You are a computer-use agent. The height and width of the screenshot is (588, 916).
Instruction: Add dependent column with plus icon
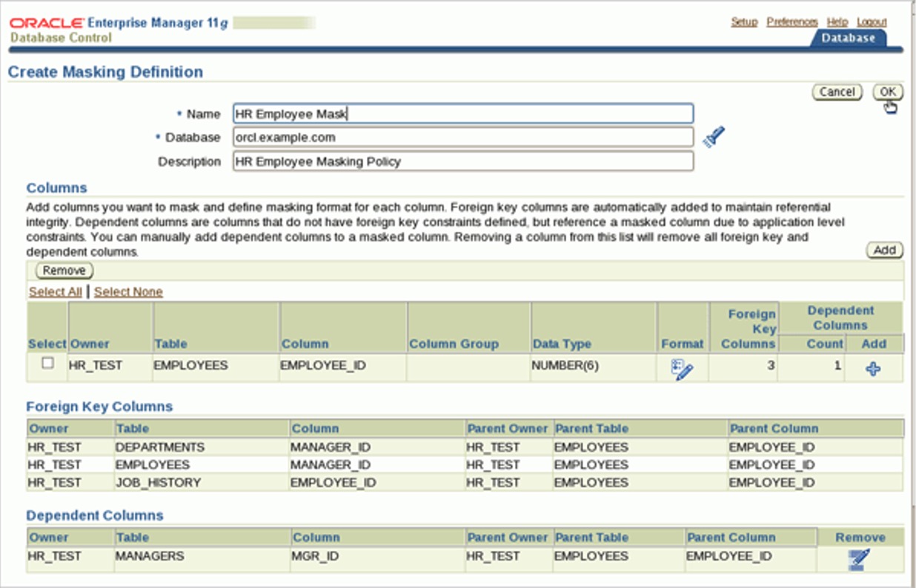[x=873, y=368]
